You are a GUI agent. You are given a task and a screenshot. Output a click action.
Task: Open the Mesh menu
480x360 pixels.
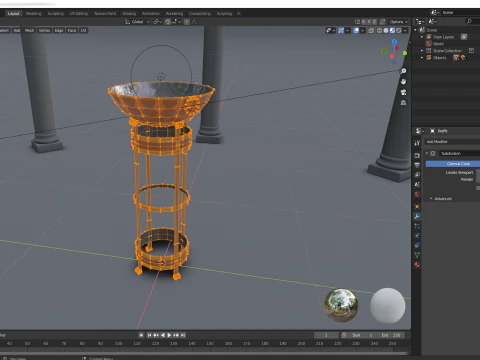coord(29,30)
